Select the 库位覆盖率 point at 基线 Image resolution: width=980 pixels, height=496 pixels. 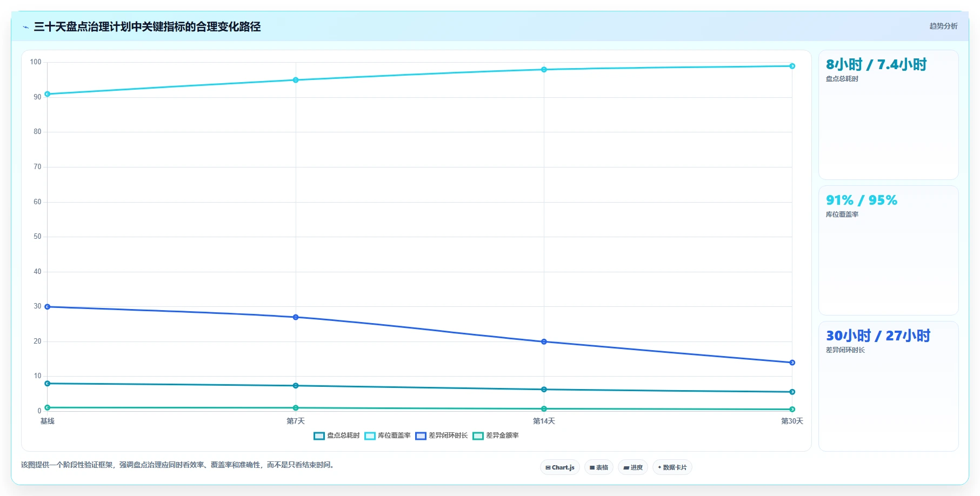(48, 94)
